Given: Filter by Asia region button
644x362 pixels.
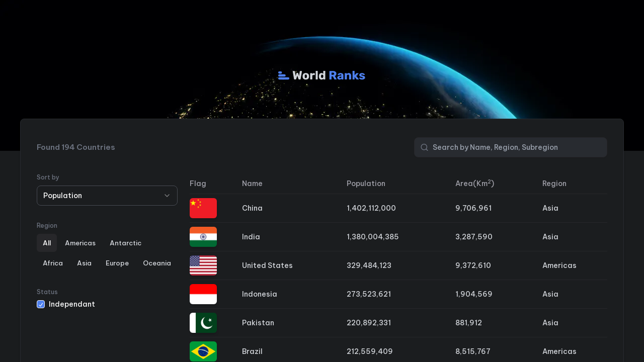Looking at the screenshot, I should [85, 263].
